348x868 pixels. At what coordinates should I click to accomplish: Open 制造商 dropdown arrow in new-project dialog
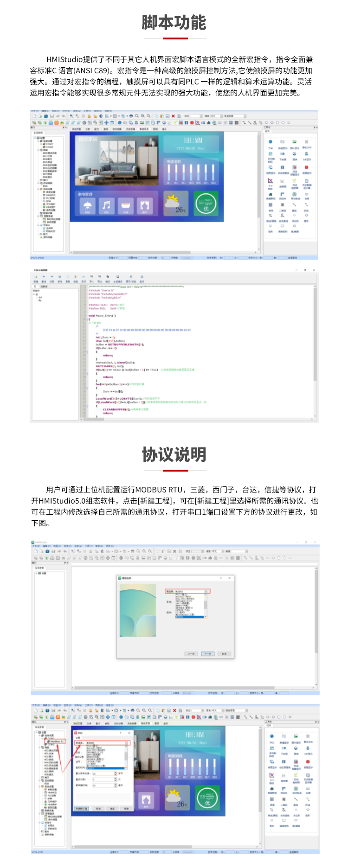click(206, 592)
